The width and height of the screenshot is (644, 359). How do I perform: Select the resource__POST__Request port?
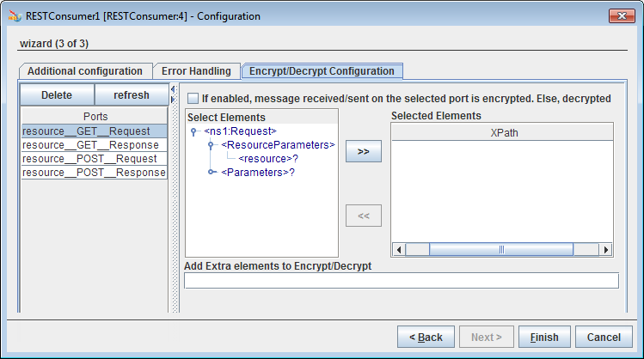point(90,159)
